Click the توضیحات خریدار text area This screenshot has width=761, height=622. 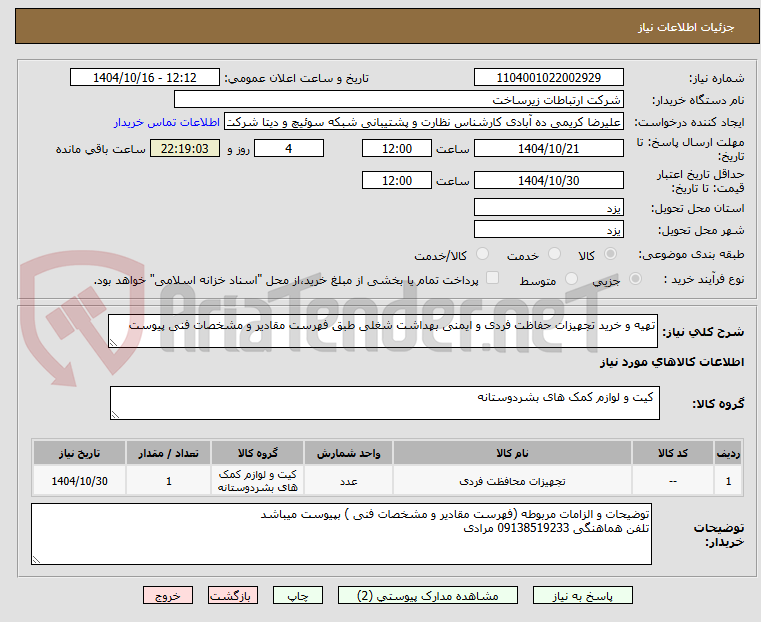pos(341,534)
